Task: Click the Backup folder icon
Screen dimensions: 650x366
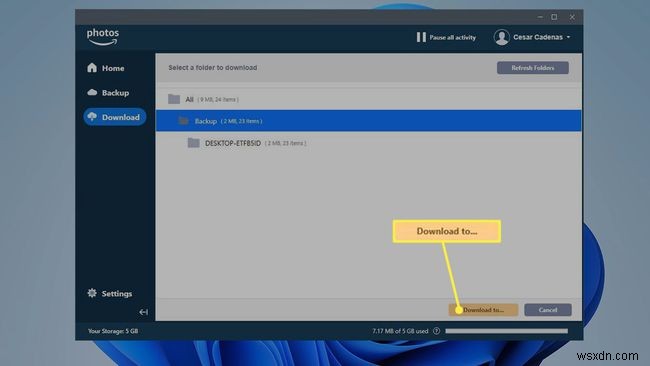Action: coord(184,121)
